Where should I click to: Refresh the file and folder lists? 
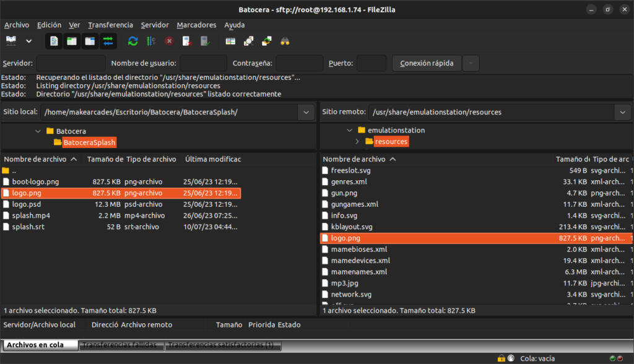tap(133, 41)
